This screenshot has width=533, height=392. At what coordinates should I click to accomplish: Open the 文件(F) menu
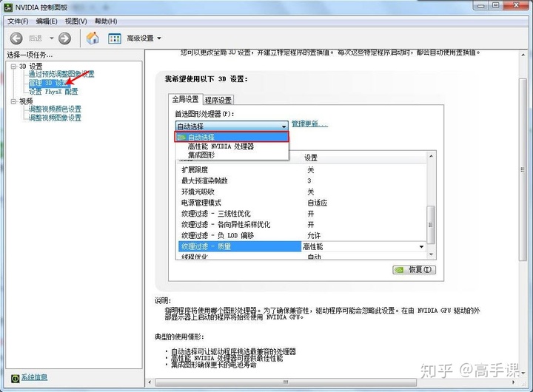(x=18, y=21)
